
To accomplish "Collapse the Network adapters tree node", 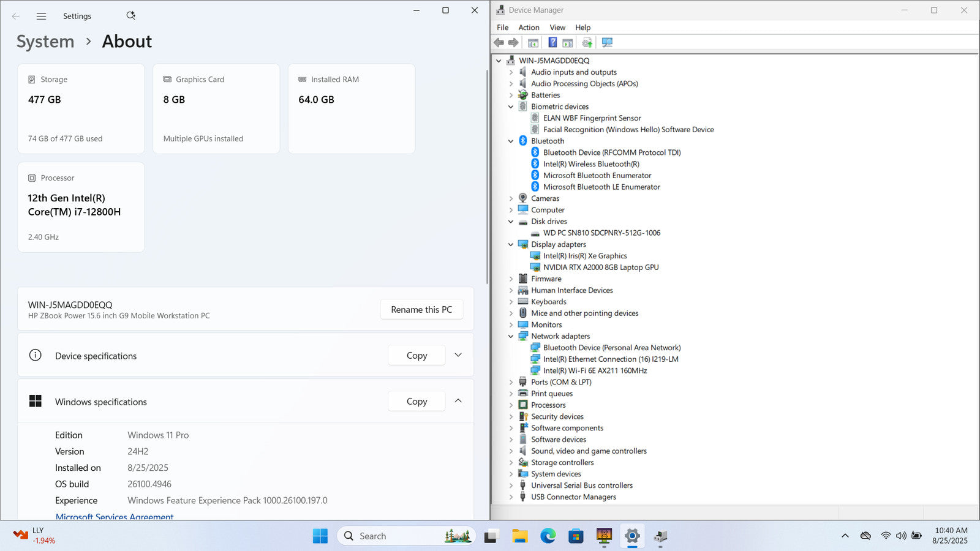I will pyautogui.click(x=511, y=336).
